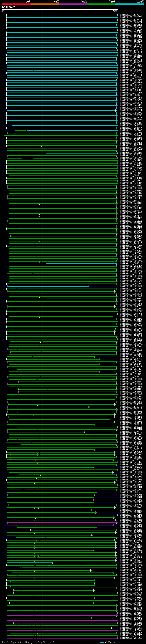
Task: Open the UniRef100_P41129 hit label
Action: [x=131, y=53]
